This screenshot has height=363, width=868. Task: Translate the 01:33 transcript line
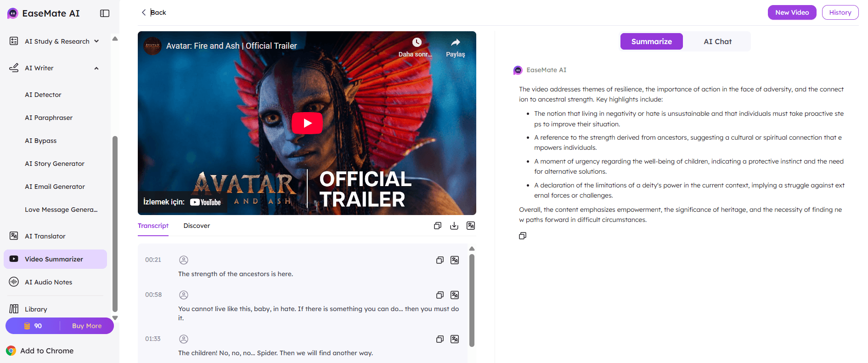pyautogui.click(x=455, y=339)
